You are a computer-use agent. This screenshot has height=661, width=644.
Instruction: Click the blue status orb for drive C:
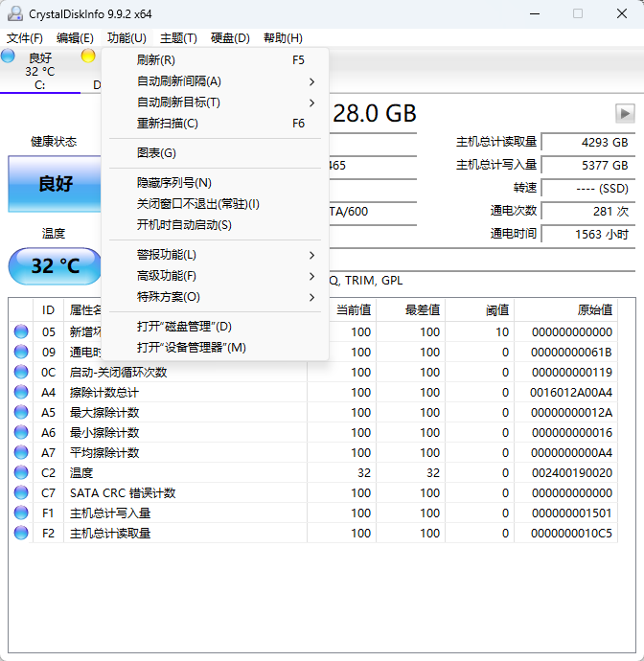[8, 56]
